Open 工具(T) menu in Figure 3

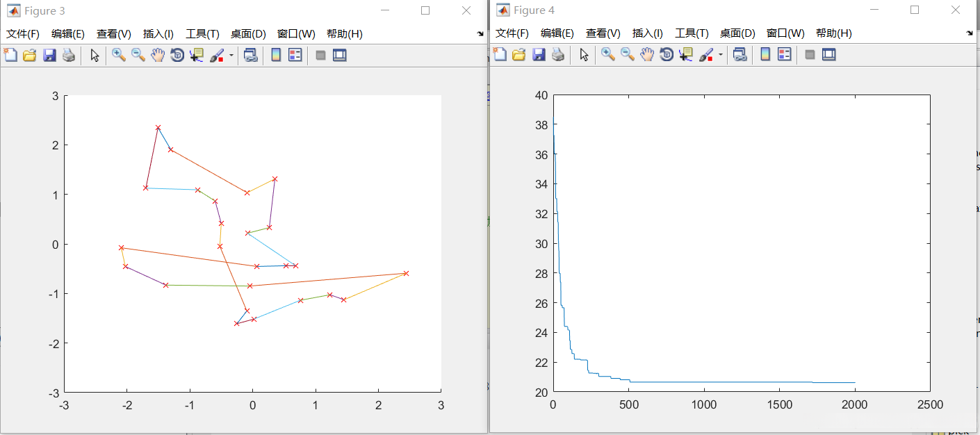coord(202,33)
